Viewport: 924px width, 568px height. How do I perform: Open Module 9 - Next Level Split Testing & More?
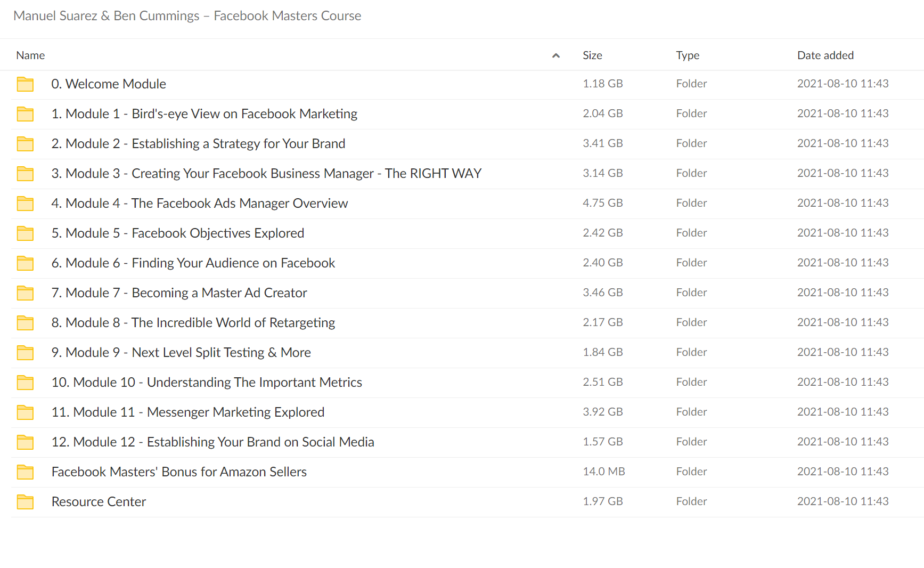pyautogui.click(x=181, y=353)
